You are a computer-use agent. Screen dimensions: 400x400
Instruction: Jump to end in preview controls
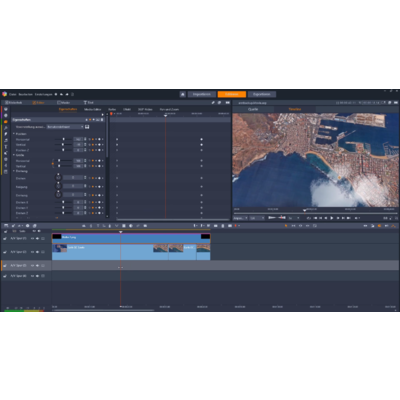click(x=349, y=218)
